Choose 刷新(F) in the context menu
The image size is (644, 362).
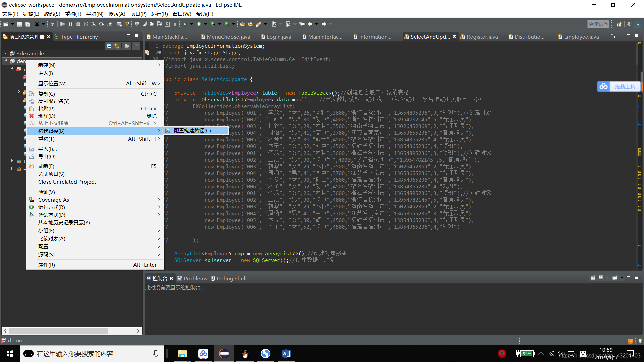95,166
